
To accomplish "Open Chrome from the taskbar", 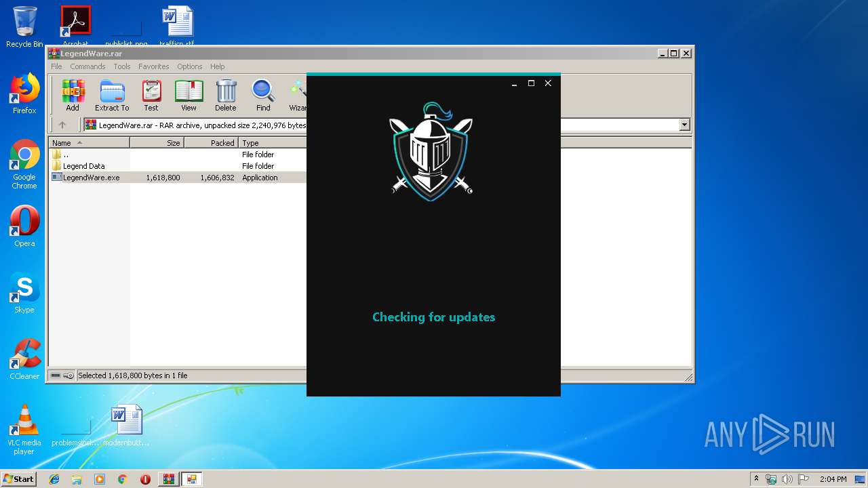I will (x=122, y=479).
